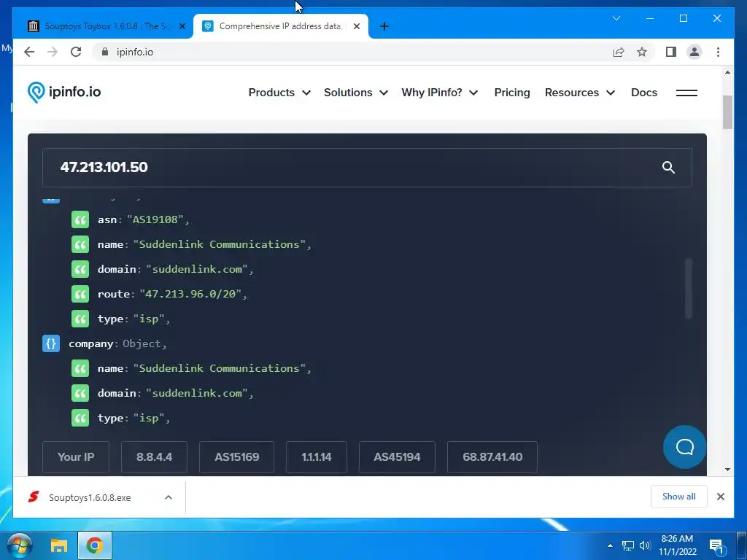Select the 8.8.4.4 example button

[154, 456]
